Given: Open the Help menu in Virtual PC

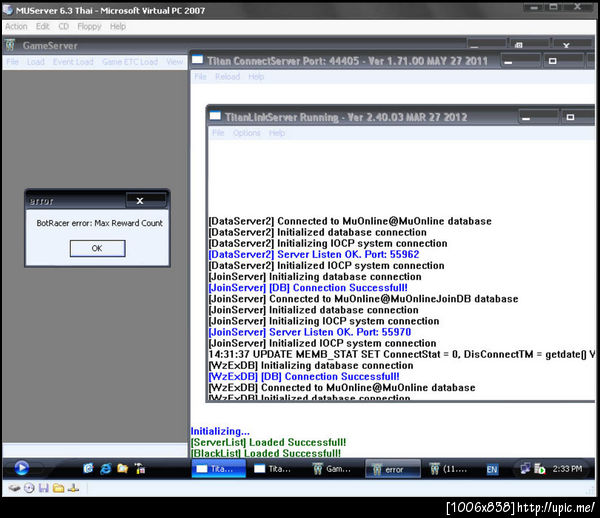Looking at the screenshot, I should (x=118, y=26).
